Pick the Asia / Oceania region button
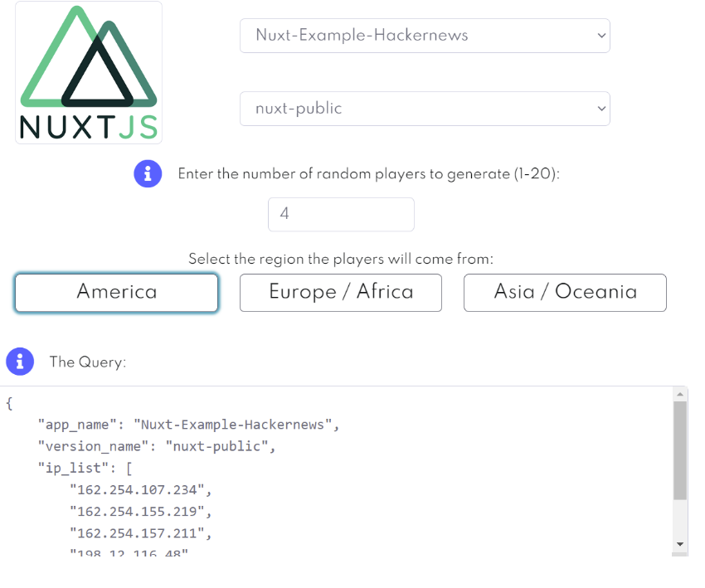The width and height of the screenshot is (705, 588). click(x=565, y=293)
